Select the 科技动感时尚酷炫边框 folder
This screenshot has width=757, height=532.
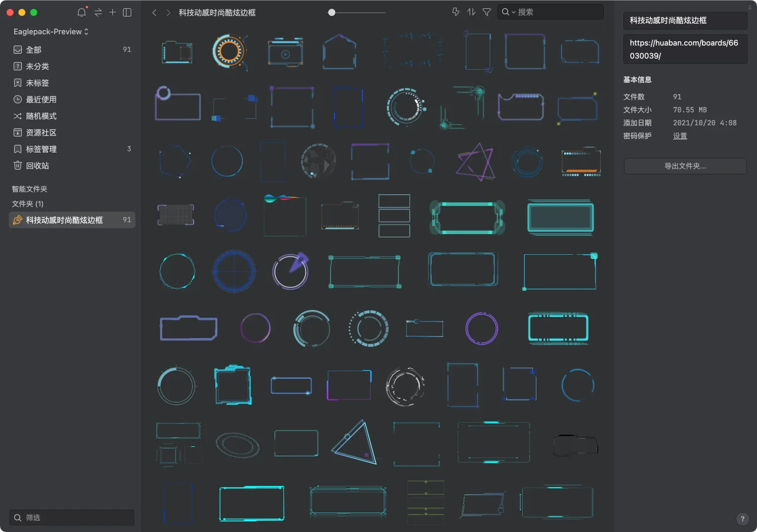[64, 220]
